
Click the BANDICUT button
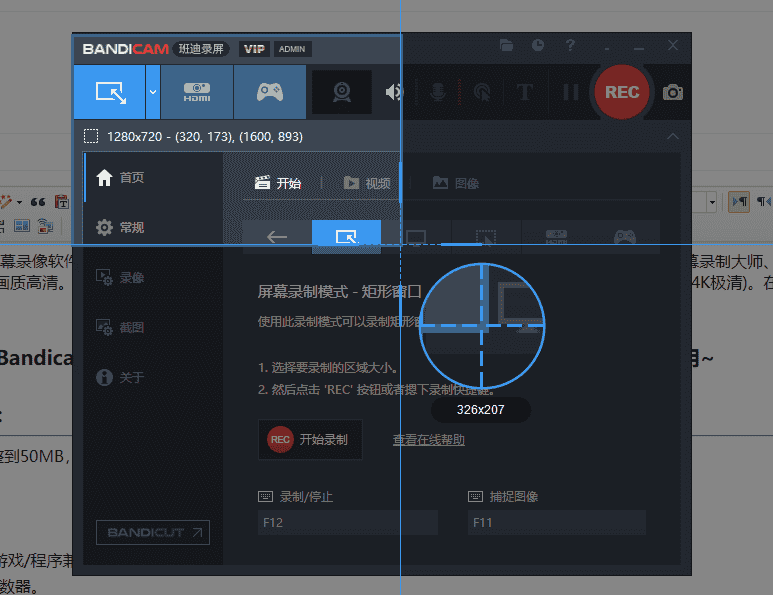coord(153,532)
